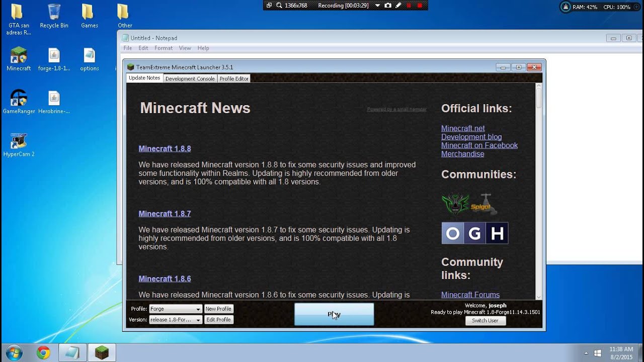Take a snapshot with recorder camera icon
Viewport: 644px width, 362px height.
click(388, 6)
